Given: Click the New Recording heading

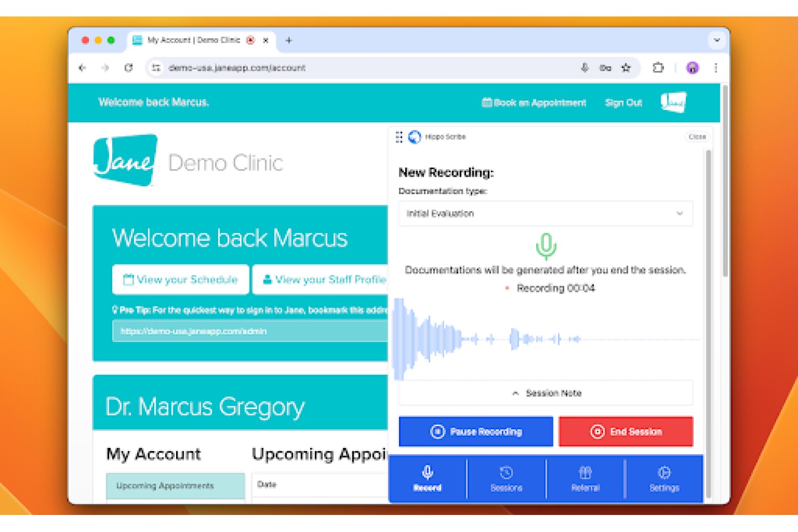Looking at the screenshot, I should (x=446, y=172).
